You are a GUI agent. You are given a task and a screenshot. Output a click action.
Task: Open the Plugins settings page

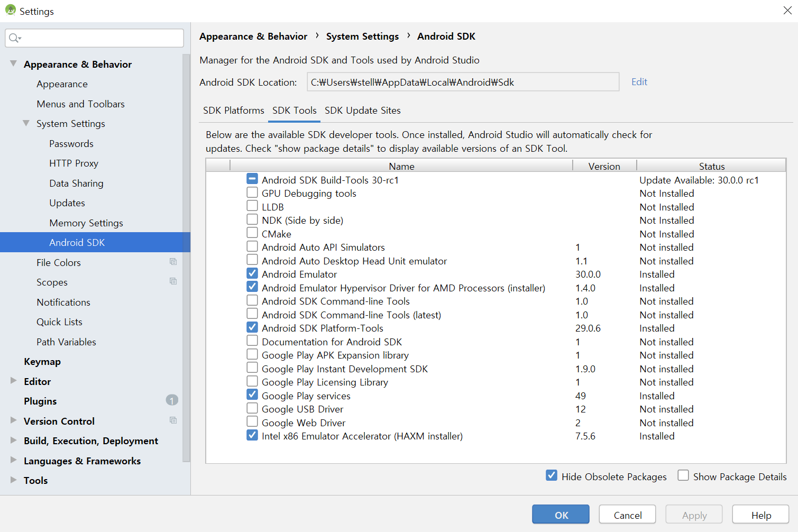pos(40,401)
